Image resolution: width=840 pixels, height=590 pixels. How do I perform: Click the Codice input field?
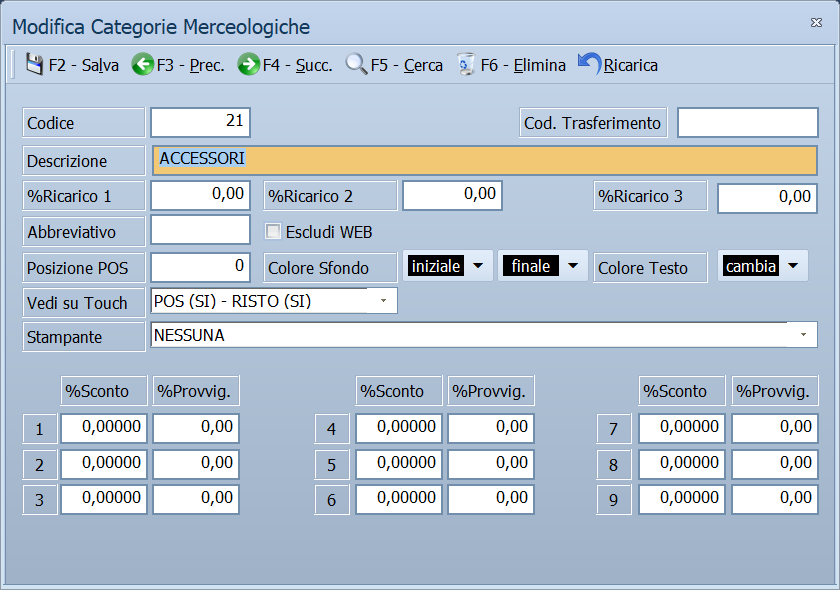tap(200, 122)
